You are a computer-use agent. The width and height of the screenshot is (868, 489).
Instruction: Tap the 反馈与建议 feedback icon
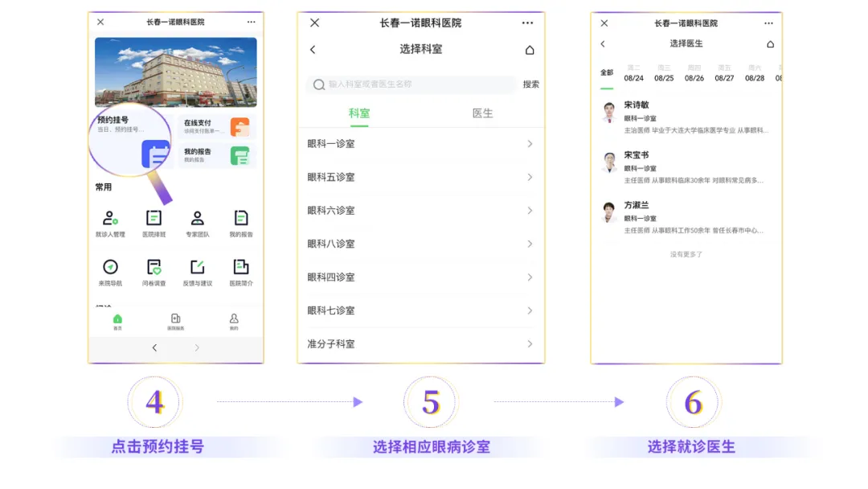click(197, 268)
